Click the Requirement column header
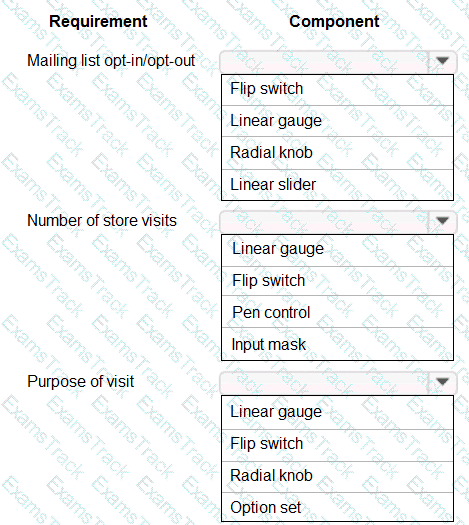Image resolution: width=469 pixels, height=525 pixels. pyautogui.click(x=98, y=22)
